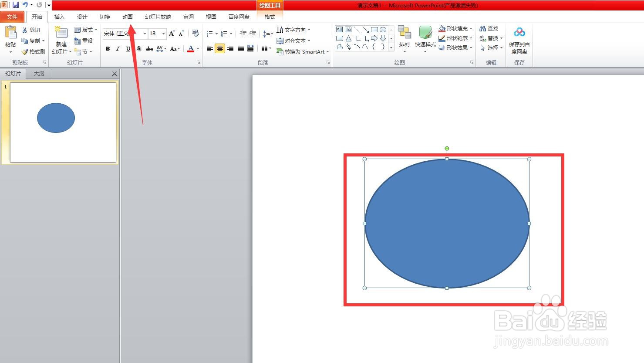The image size is (644, 363).
Task: Select the rectangle shape in gallery
Action: point(374,30)
